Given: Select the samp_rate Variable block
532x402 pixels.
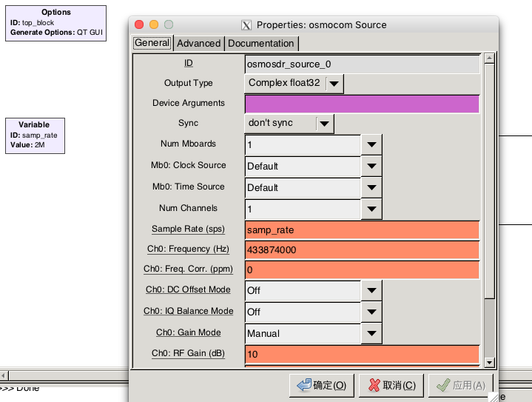Looking at the screenshot, I should [35, 135].
